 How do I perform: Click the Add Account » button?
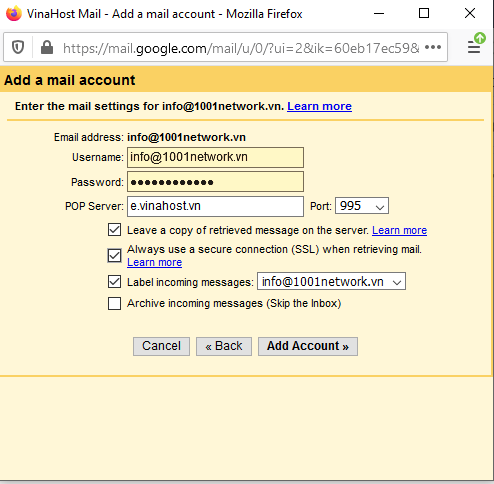(308, 346)
